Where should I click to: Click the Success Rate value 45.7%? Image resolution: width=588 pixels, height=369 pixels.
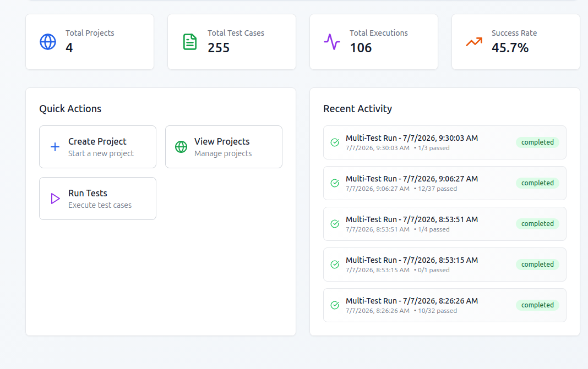pos(510,48)
